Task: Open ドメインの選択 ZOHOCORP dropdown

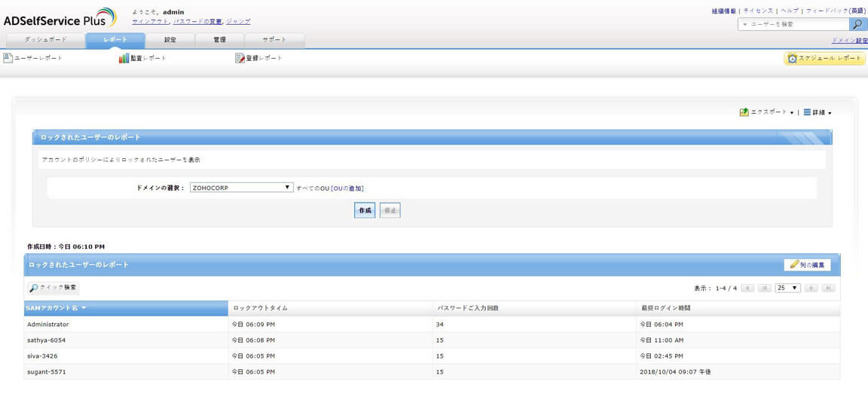Action: [241, 188]
